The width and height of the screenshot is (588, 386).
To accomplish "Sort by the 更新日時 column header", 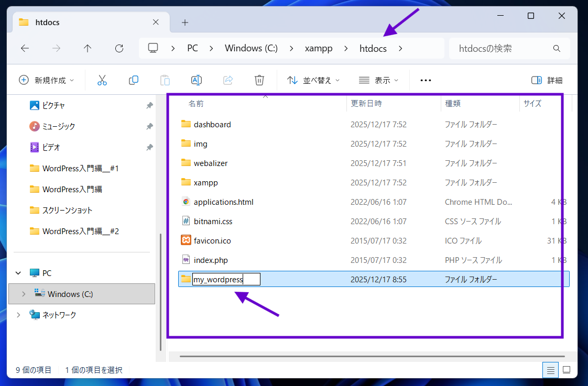I will (366, 104).
